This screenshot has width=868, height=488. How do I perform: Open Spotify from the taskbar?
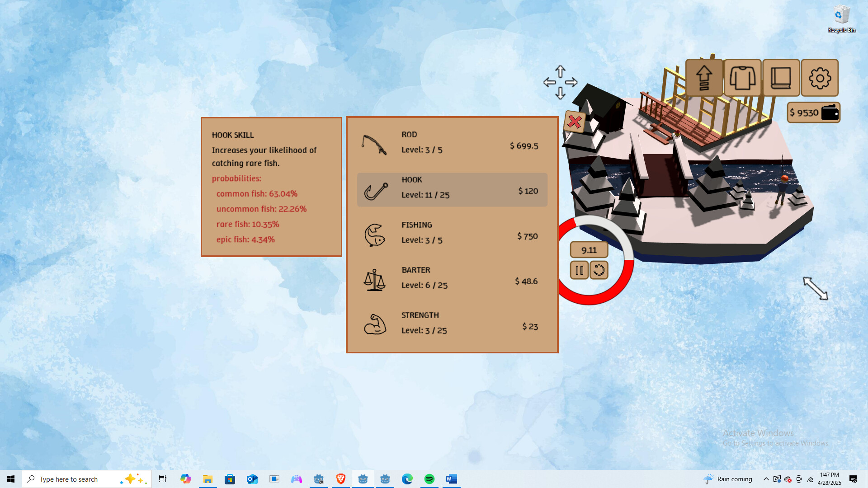(x=429, y=479)
